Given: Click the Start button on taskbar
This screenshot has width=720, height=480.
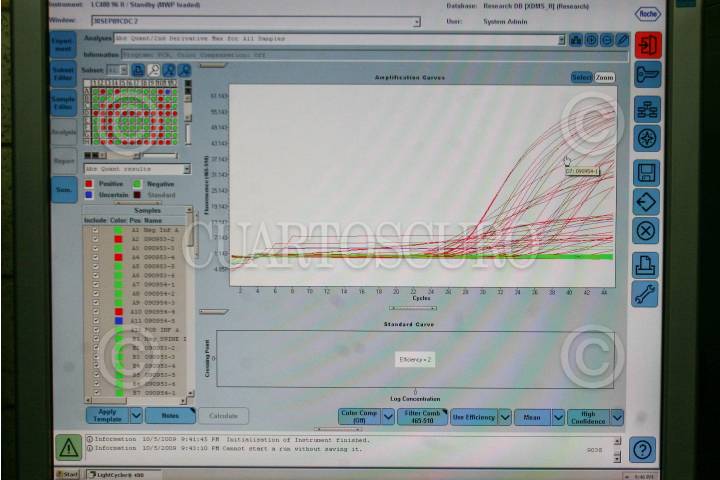Looking at the screenshot, I should coord(68,474).
